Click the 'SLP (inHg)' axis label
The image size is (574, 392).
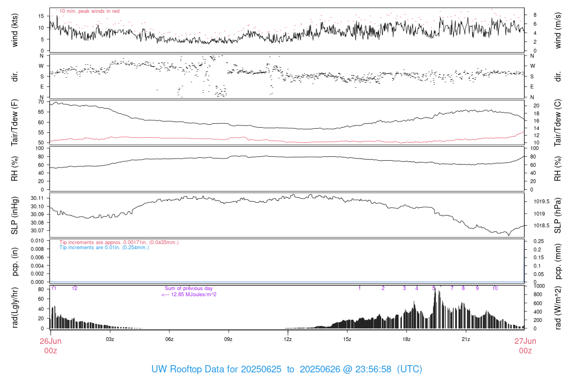pos(15,215)
